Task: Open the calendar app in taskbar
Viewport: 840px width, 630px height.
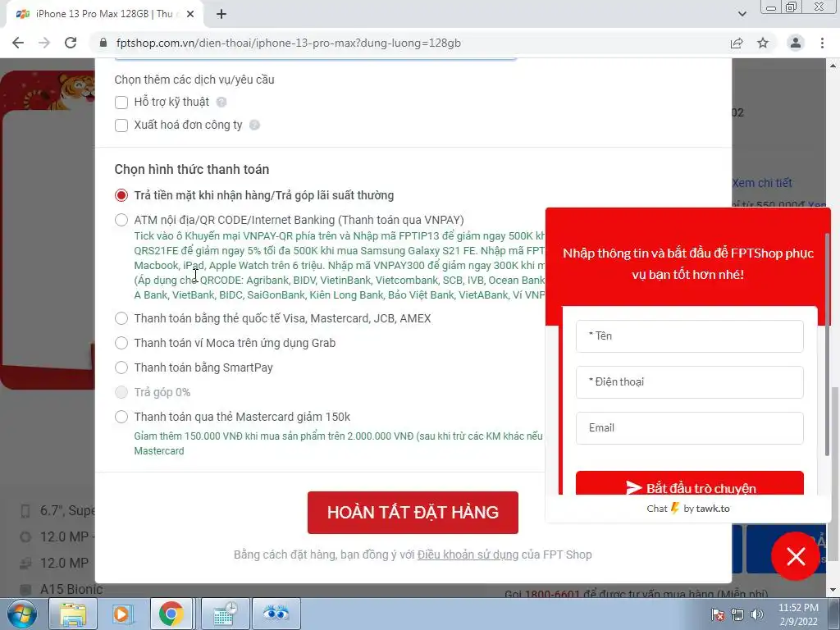Action: (225, 614)
